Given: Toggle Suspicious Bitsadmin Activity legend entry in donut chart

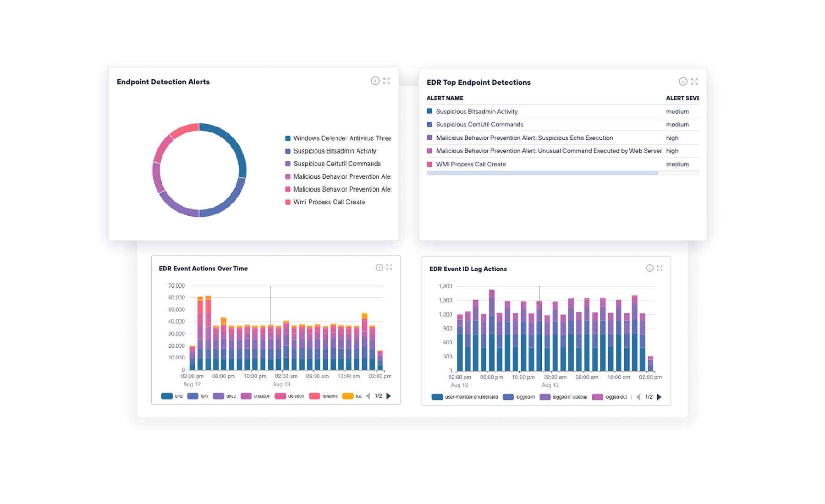Looking at the screenshot, I should [x=331, y=151].
